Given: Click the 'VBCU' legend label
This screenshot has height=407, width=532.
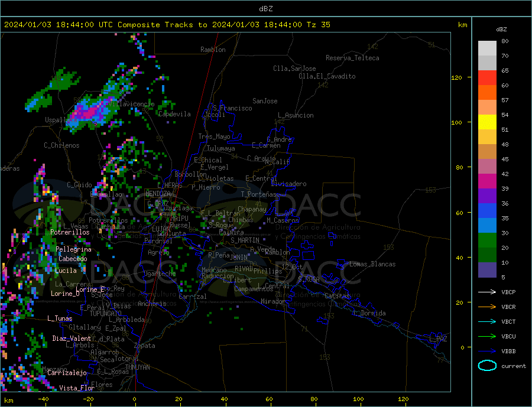Looking at the screenshot, I should pos(508,337).
